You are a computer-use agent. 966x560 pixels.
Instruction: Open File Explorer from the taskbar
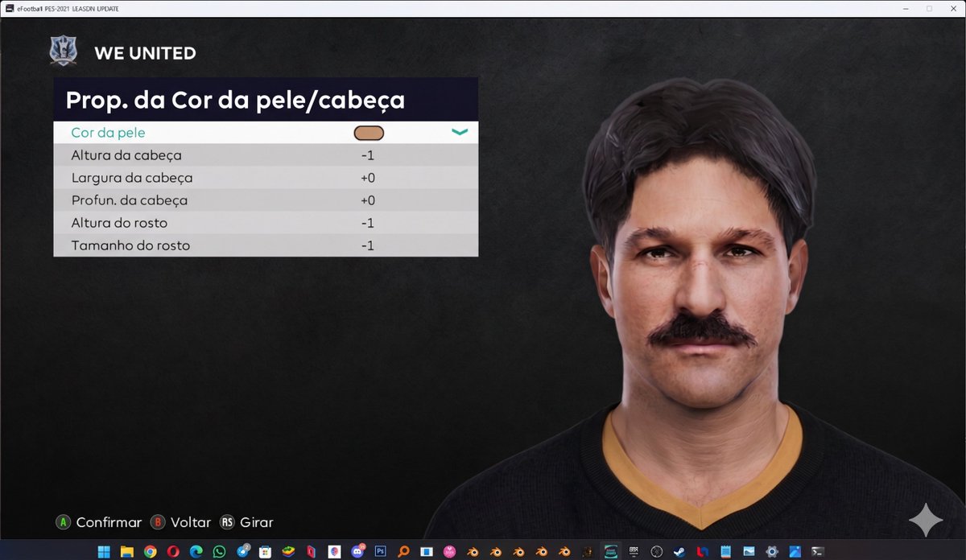tap(126, 551)
